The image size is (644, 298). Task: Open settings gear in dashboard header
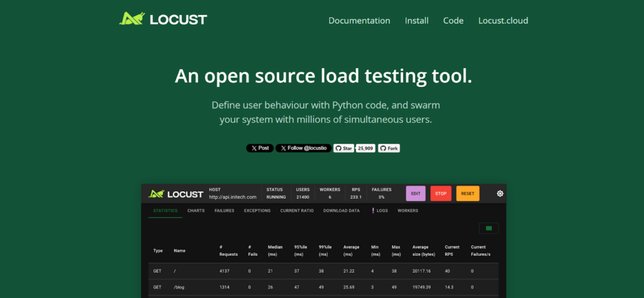(500, 194)
